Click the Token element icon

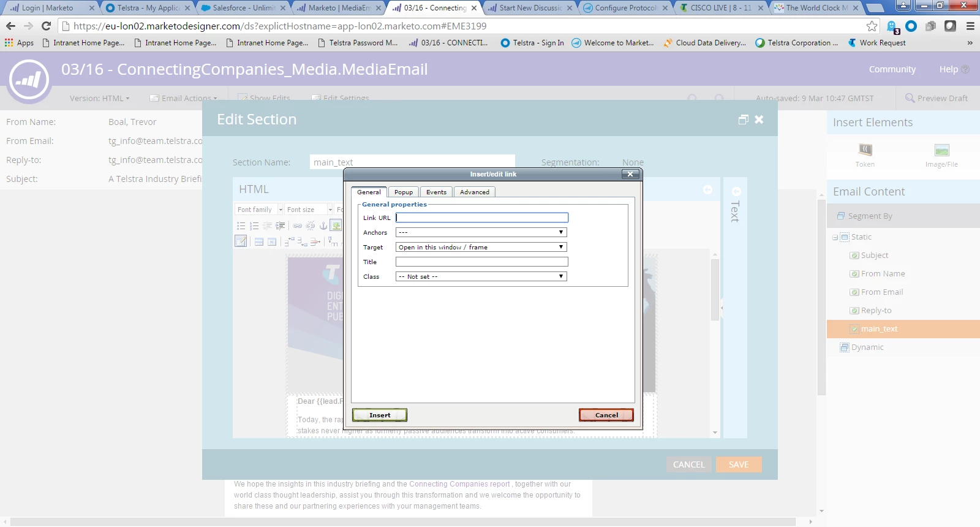coord(865,150)
